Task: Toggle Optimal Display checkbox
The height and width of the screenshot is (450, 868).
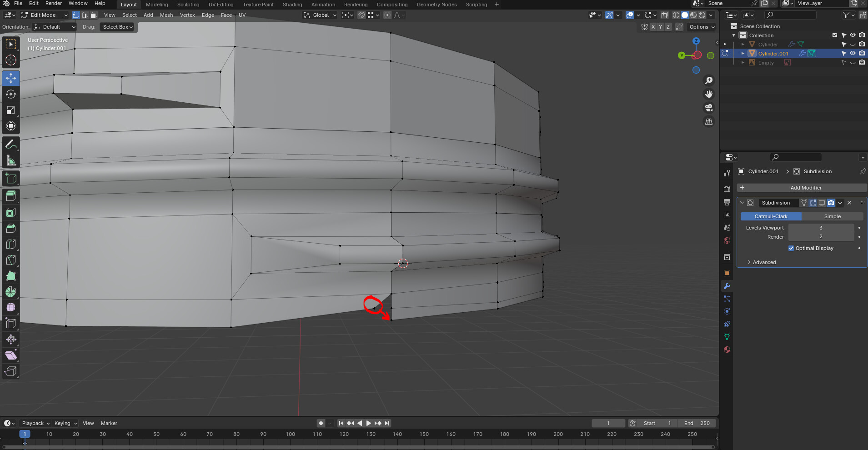Action: (x=791, y=248)
